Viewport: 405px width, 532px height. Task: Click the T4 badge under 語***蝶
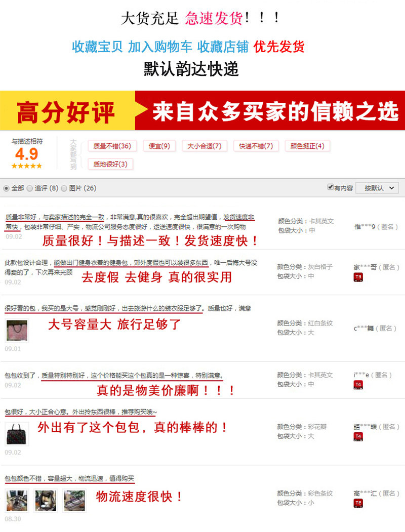pos(358,437)
